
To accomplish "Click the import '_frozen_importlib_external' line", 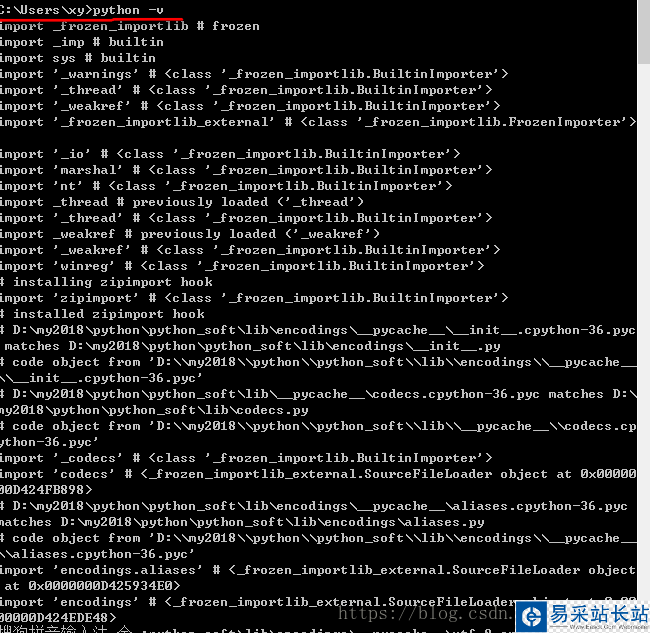I will point(318,122).
